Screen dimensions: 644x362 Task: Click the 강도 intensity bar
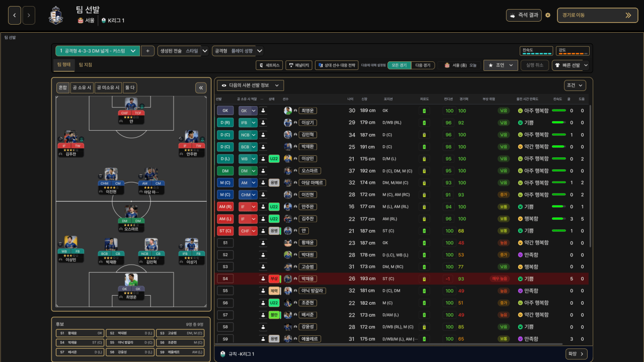573,51
